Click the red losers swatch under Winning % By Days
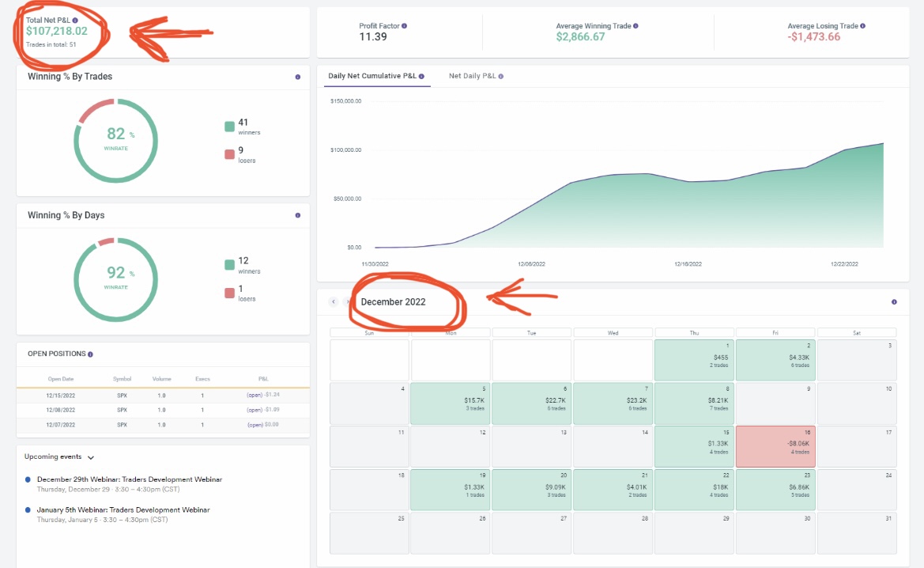924x568 pixels. pyautogui.click(x=229, y=293)
